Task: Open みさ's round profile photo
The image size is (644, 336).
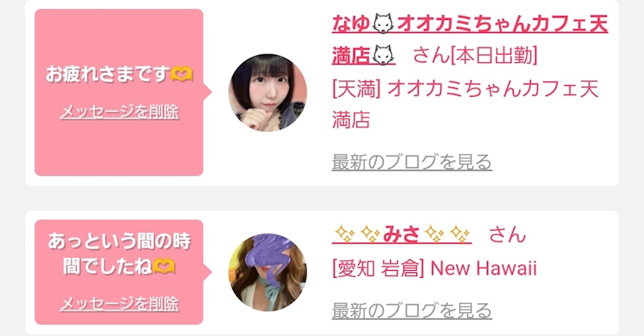Action: 268,272
